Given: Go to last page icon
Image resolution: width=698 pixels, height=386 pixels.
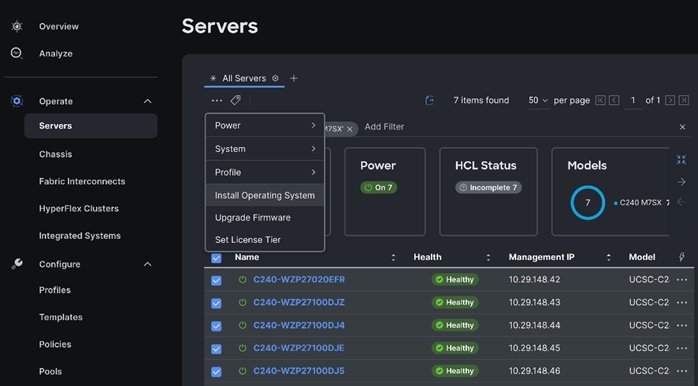Looking at the screenshot, I should (x=684, y=100).
